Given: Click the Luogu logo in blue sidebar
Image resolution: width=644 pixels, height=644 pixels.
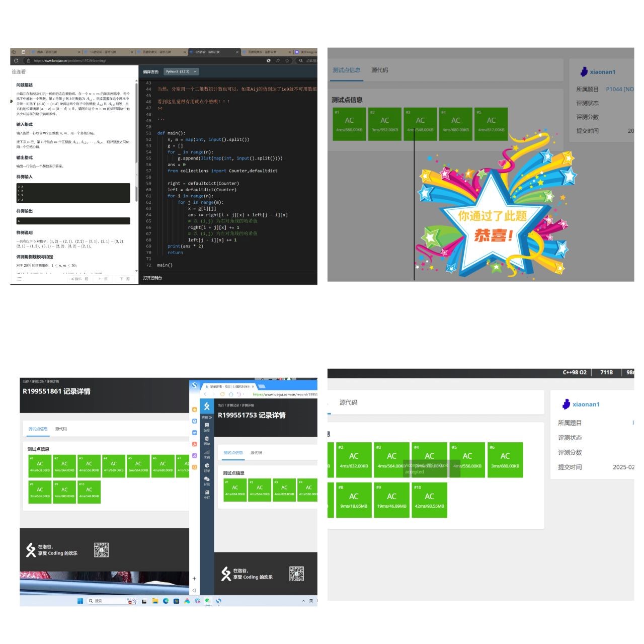Looking at the screenshot, I should [207, 406].
